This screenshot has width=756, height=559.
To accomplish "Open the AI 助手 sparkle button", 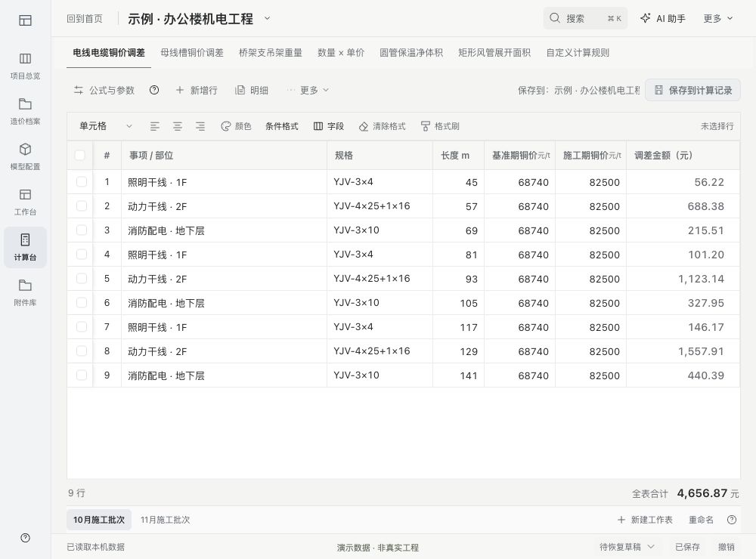I will (663, 18).
